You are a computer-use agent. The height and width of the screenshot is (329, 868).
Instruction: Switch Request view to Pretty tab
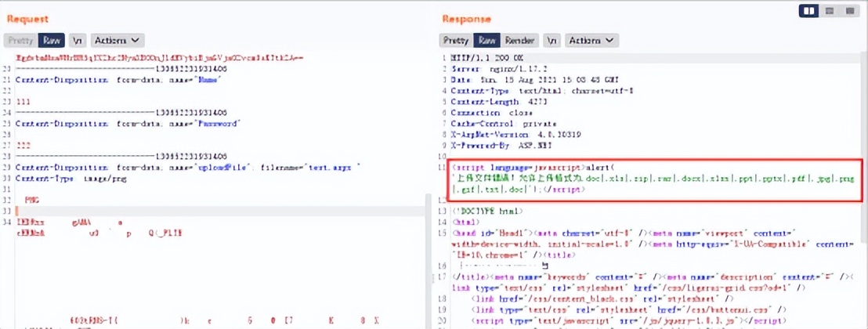[21, 41]
